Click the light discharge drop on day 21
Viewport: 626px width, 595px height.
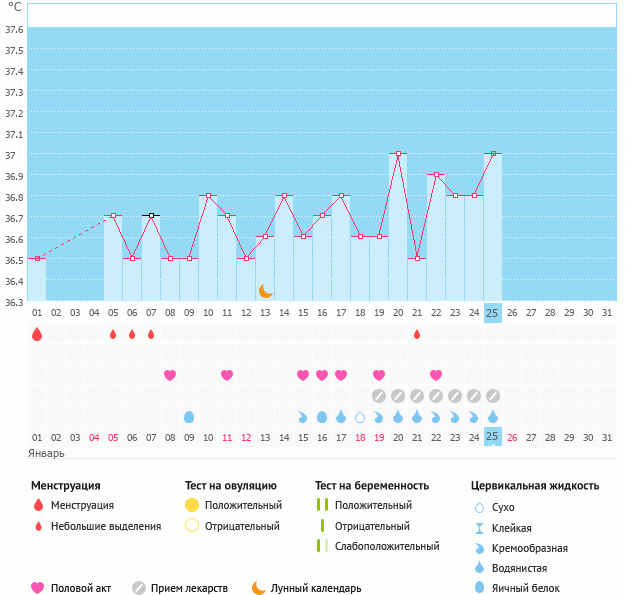pyautogui.click(x=417, y=334)
